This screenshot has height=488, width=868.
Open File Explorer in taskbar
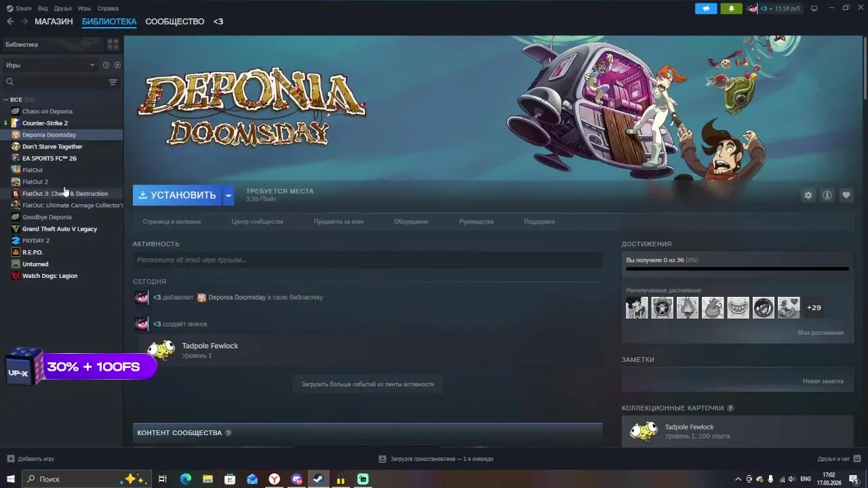(x=208, y=479)
